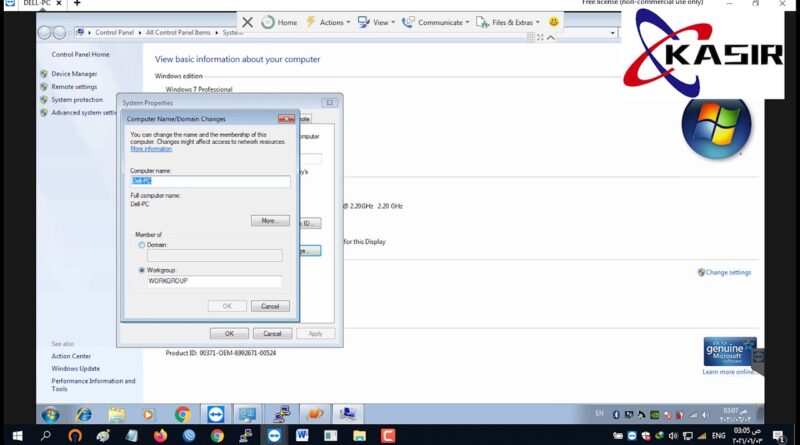Open search on local Windows taskbar
Image resolution: width=800 pixels, height=445 pixels.
click(x=45, y=435)
